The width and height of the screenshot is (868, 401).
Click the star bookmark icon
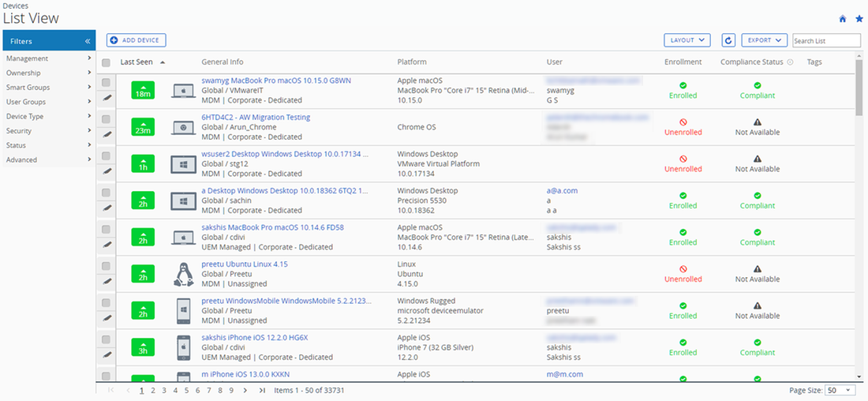pyautogui.click(x=859, y=18)
